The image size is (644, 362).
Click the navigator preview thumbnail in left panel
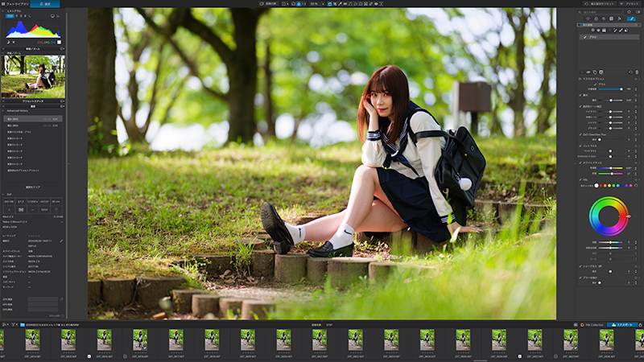pyautogui.click(x=33, y=76)
